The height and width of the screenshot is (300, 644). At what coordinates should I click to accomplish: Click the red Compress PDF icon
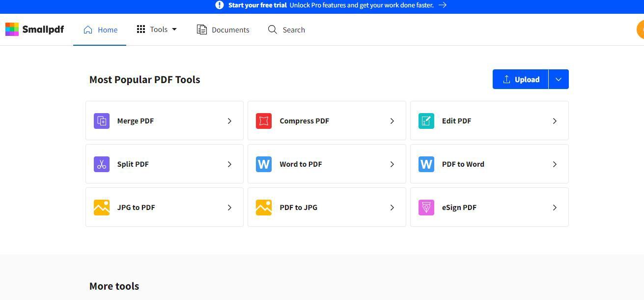(x=264, y=120)
